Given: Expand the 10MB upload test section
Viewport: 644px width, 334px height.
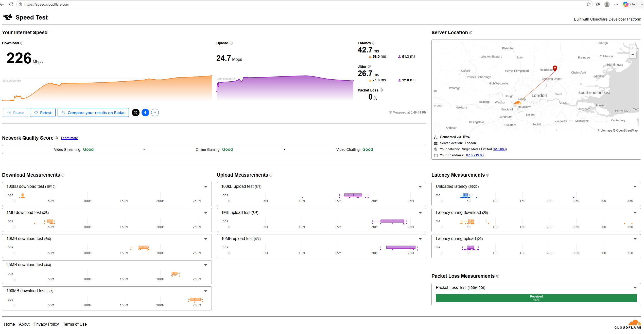Looking at the screenshot, I should pos(420,239).
